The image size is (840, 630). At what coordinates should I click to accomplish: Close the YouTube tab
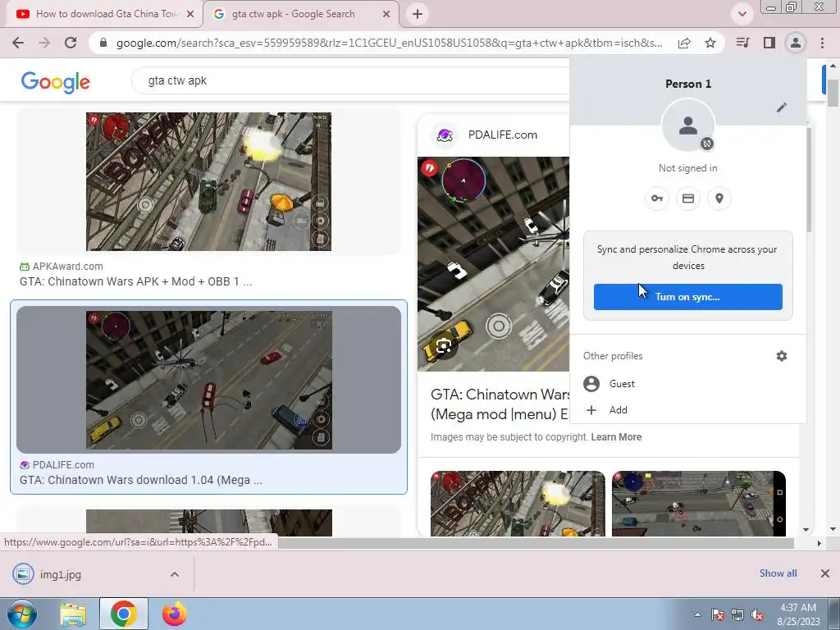(189, 14)
